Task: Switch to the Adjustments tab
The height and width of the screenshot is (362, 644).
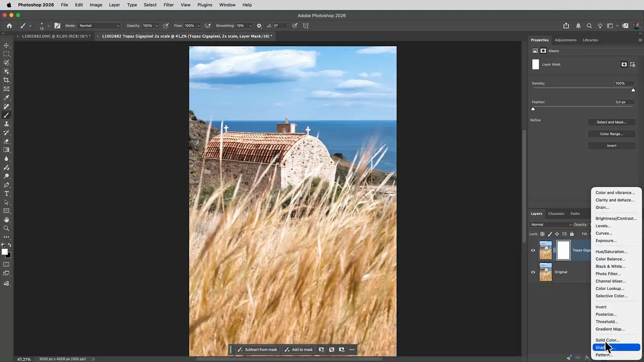Action: [565, 40]
